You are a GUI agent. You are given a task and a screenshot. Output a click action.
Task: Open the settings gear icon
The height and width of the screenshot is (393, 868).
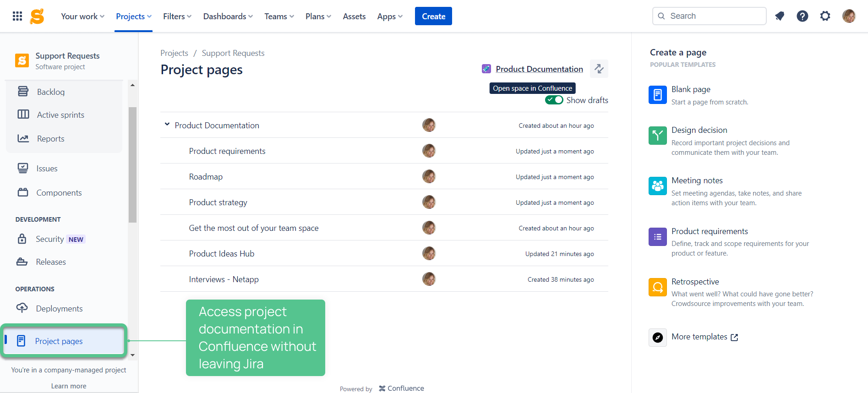825,16
